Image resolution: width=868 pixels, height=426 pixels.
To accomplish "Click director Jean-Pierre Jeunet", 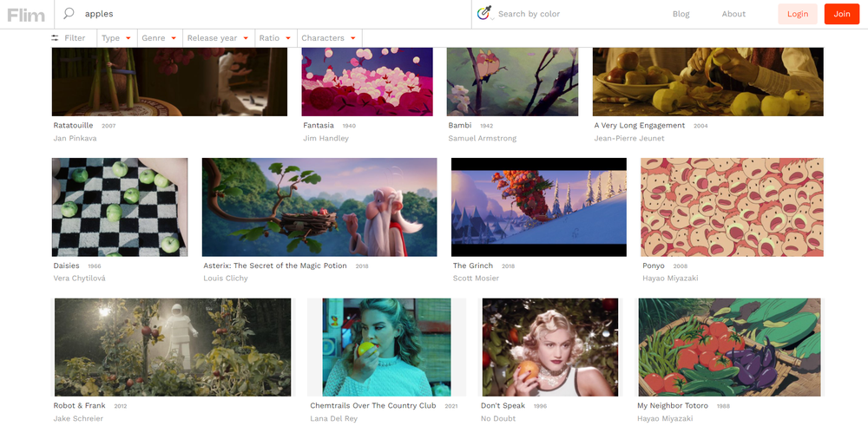I will point(628,138).
